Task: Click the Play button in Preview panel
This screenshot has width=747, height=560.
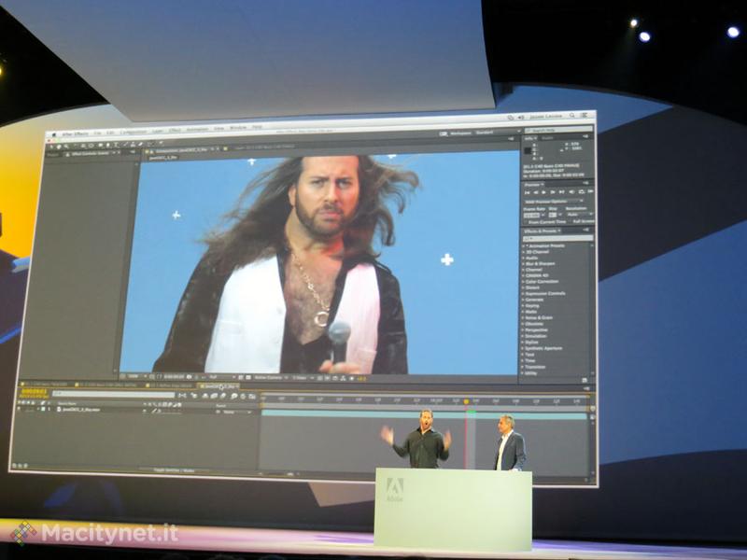Action: click(x=544, y=192)
